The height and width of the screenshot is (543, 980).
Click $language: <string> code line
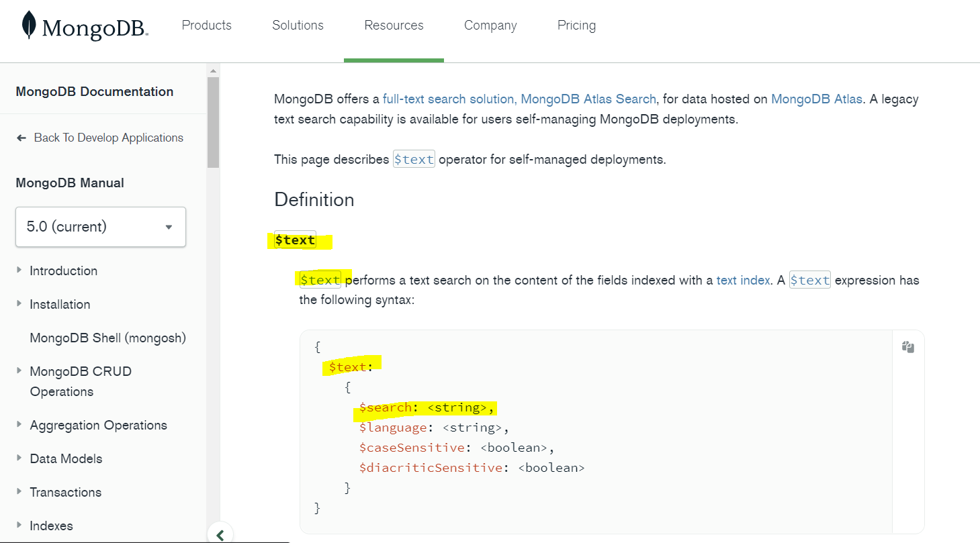pos(434,428)
